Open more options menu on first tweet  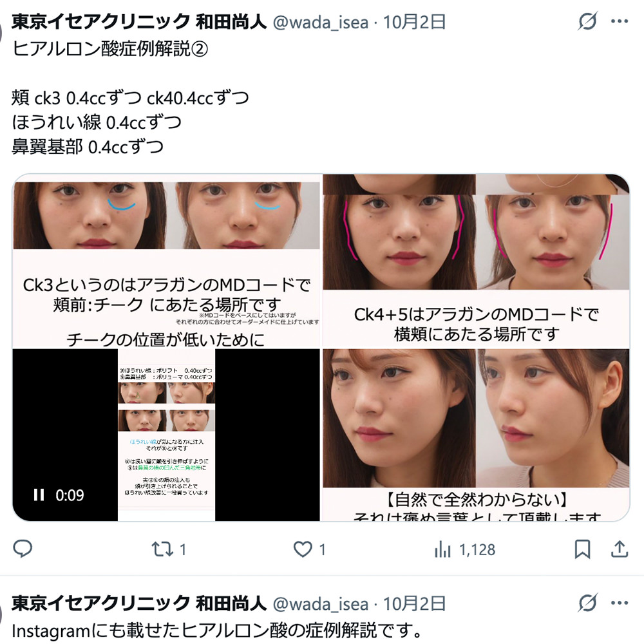click(x=620, y=21)
